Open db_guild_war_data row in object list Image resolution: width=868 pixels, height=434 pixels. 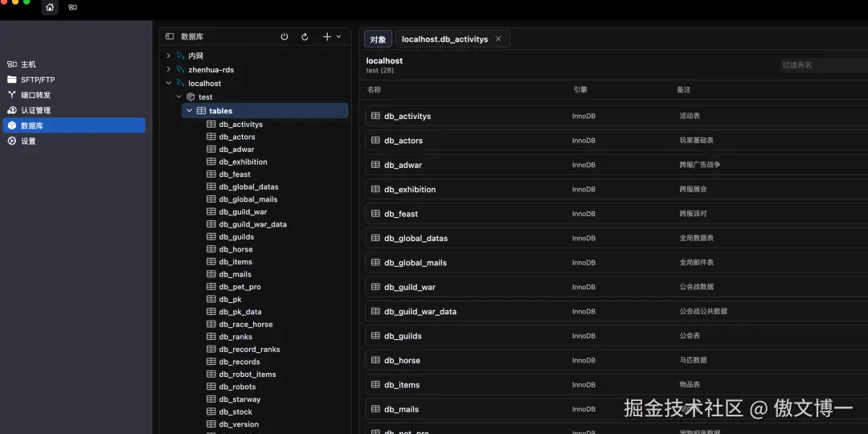(x=616, y=312)
